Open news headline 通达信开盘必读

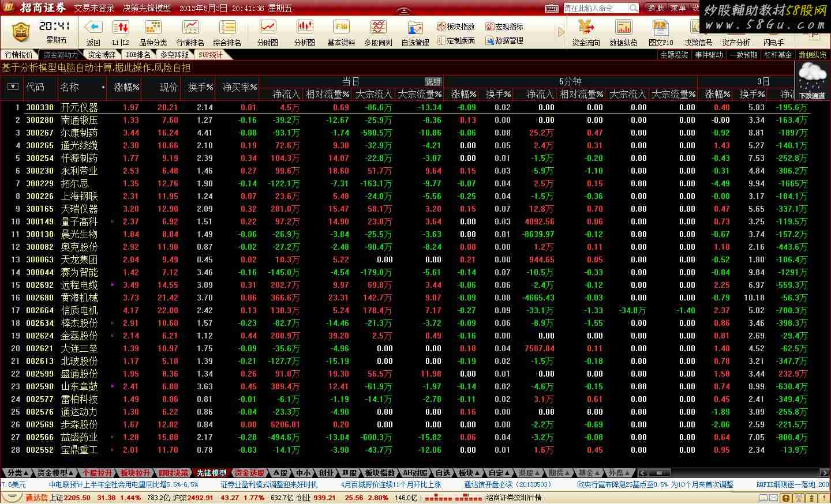(508, 485)
